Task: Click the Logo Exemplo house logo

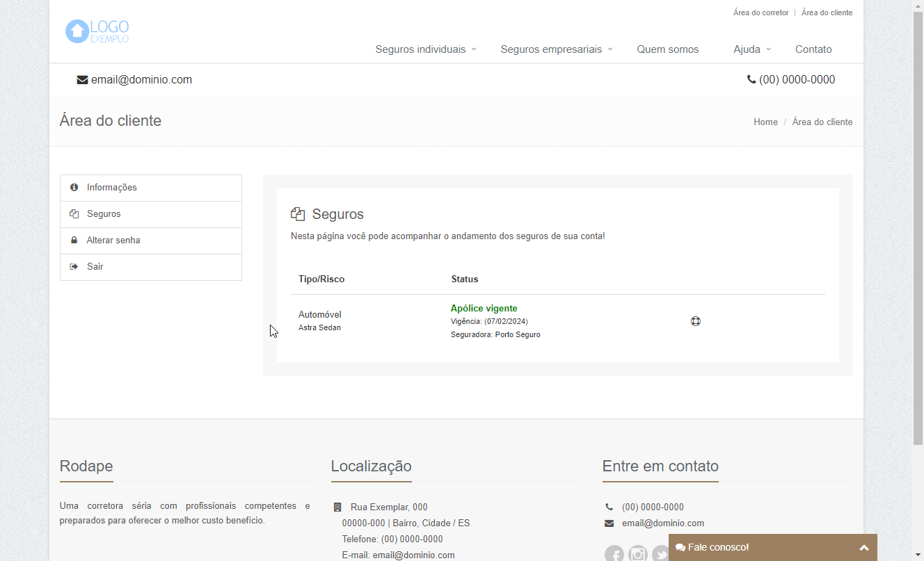Action: tap(97, 31)
